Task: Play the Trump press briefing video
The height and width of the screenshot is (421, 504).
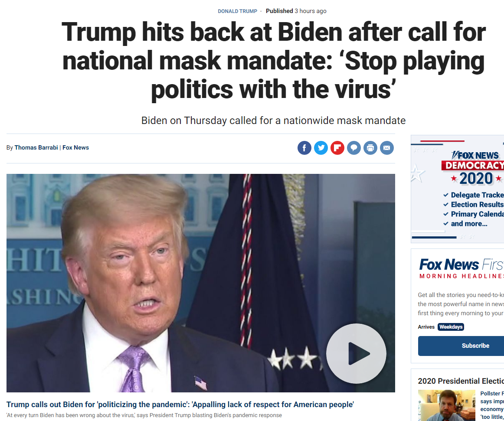Action: (356, 353)
